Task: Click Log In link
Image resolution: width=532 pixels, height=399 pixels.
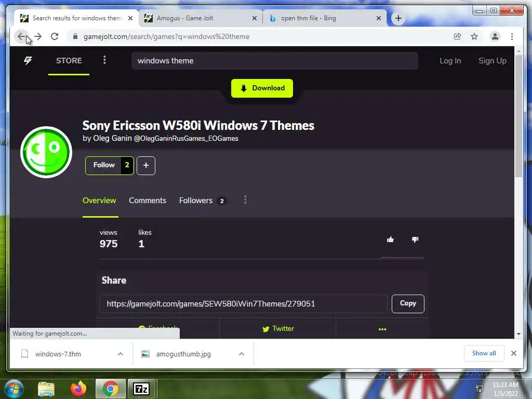Action: [x=450, y=61]
